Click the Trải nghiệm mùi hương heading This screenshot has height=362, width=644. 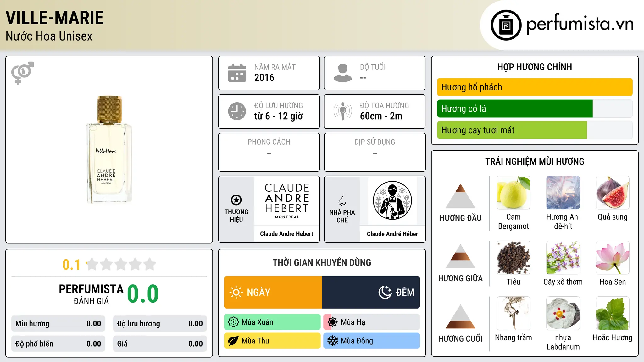[535, 162]
